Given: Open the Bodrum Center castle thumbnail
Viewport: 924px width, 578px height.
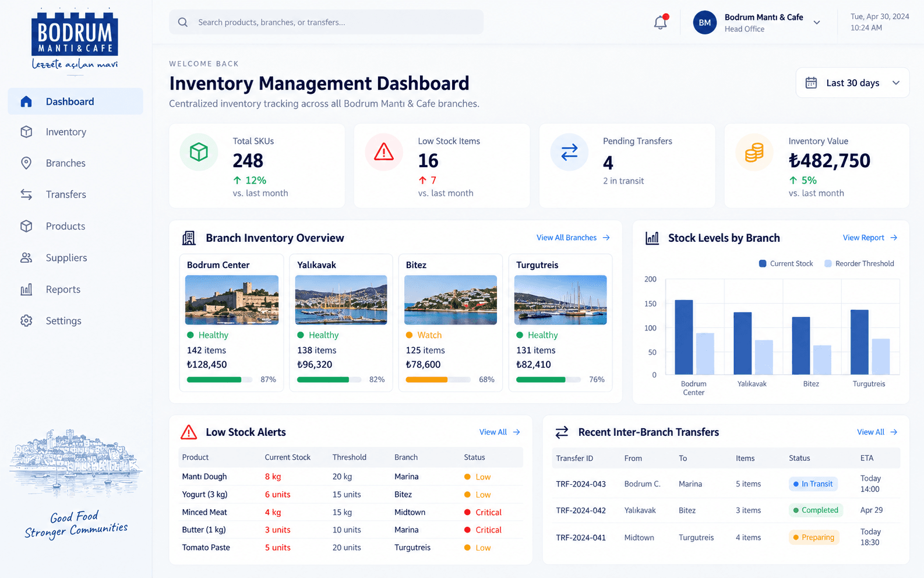Looking at the screenshot, I should click(x=232, y=300).
